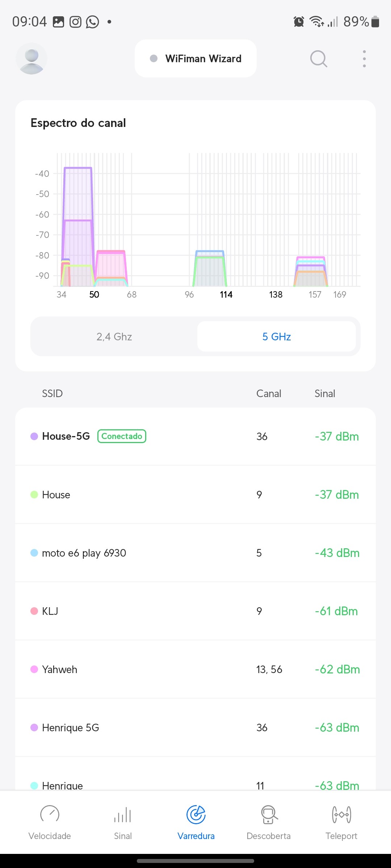Sort networks by the Canal header

pyautogui.click(x=269, y=393)
